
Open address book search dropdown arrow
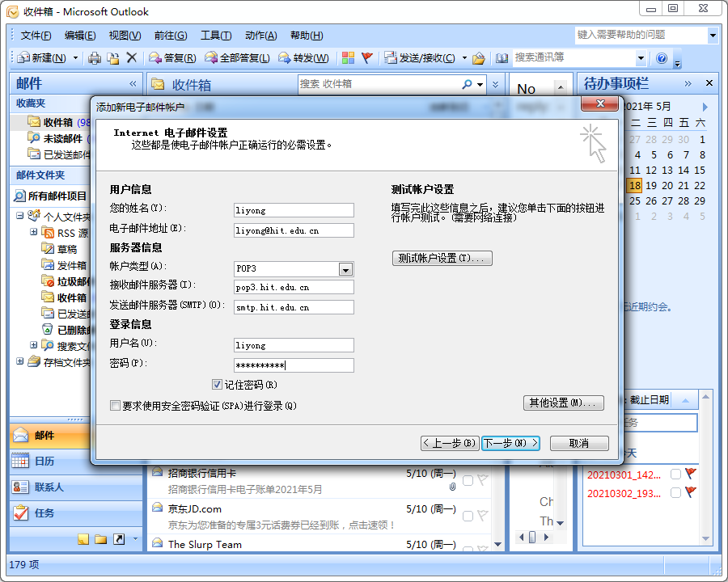(x=641, y=58)
